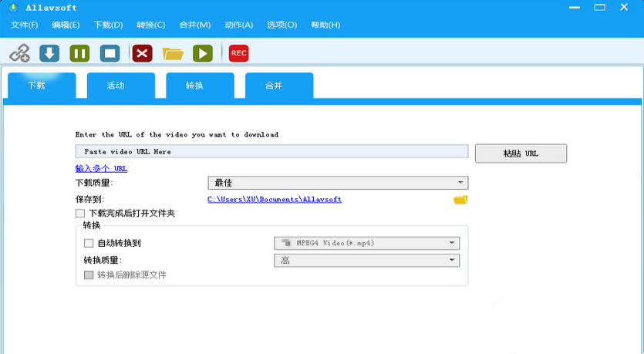This screenshot has height=354, width=644.
Task: Enable 下载完成后打开文件夹 checkbox
Action: point(80,214)
